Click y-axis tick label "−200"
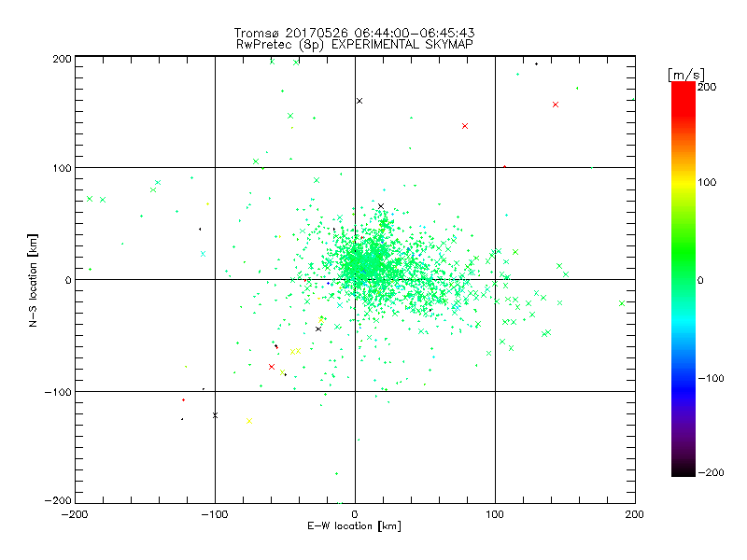Viewport: 747px width, 560px height. [58, 500]
